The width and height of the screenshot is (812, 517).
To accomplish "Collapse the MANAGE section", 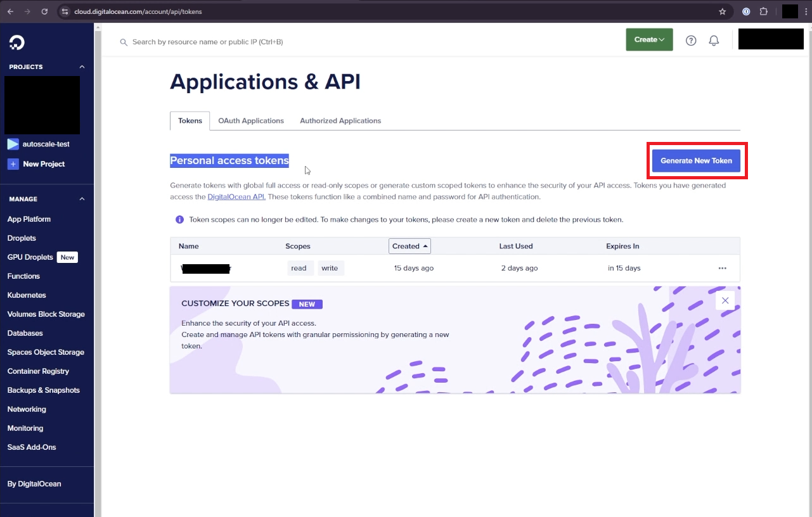I will (x=81, y=198).
